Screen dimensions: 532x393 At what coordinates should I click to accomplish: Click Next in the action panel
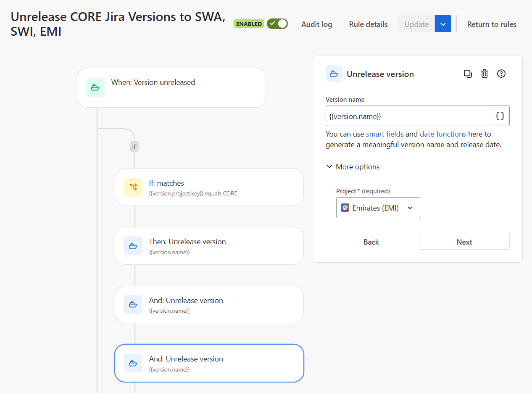464,241
